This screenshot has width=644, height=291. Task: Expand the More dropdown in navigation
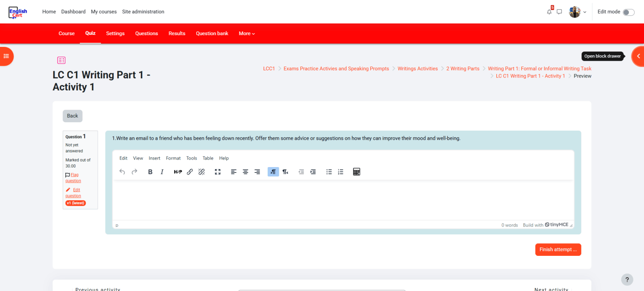pyautogui.click(x=247, y=33)
